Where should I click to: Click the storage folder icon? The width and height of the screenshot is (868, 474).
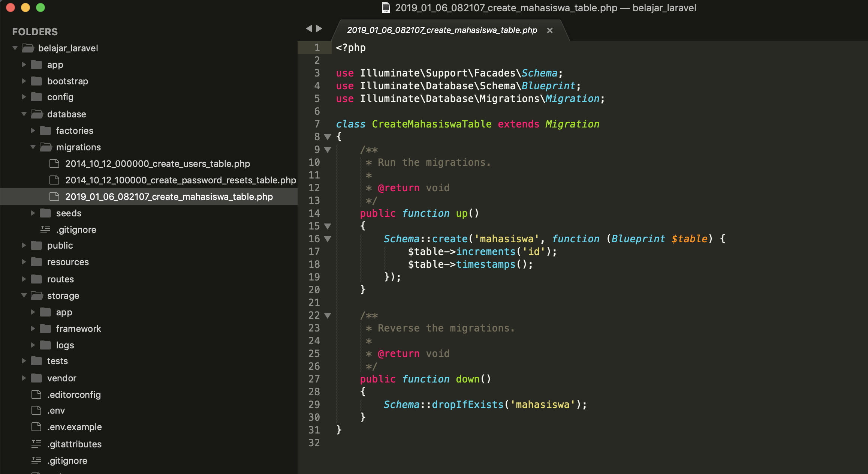click(37, 295)
